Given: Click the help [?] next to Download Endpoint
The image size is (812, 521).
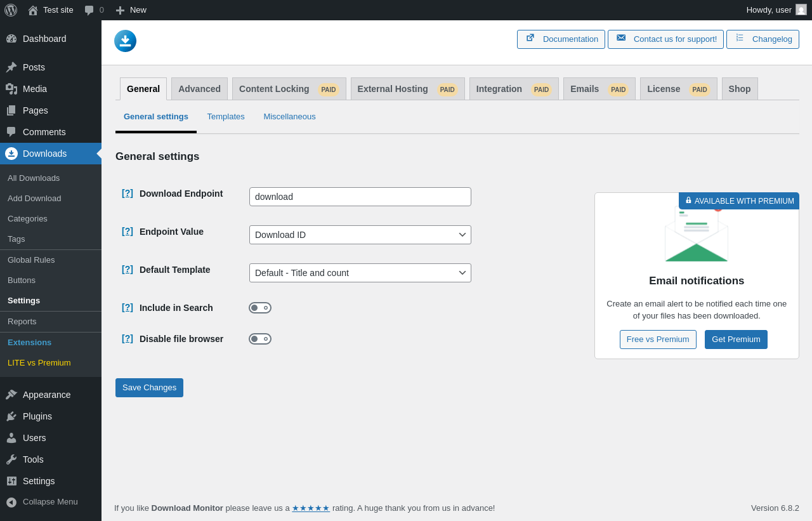Looking at the screenshot, I should coord(128,193).
